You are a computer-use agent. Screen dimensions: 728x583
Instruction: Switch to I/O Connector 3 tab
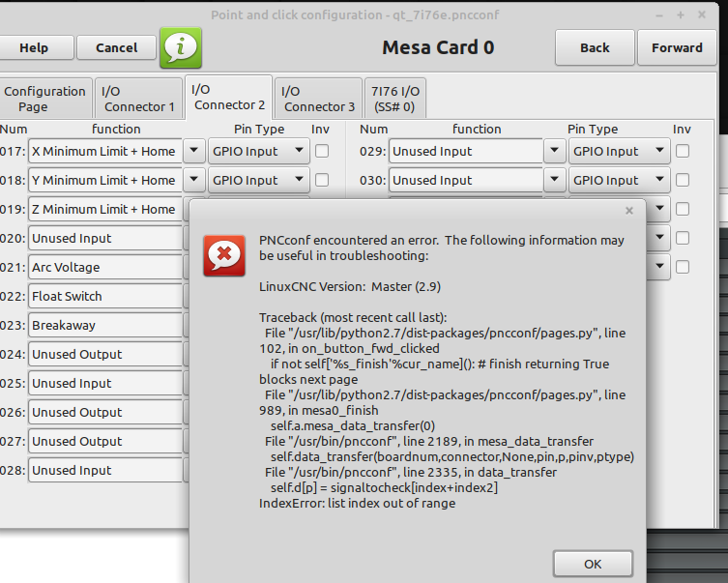point(318,99)
